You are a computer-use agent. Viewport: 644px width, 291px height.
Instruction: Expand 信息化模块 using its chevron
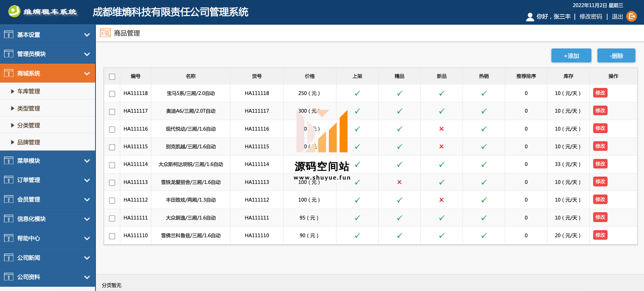coord(87,219)
